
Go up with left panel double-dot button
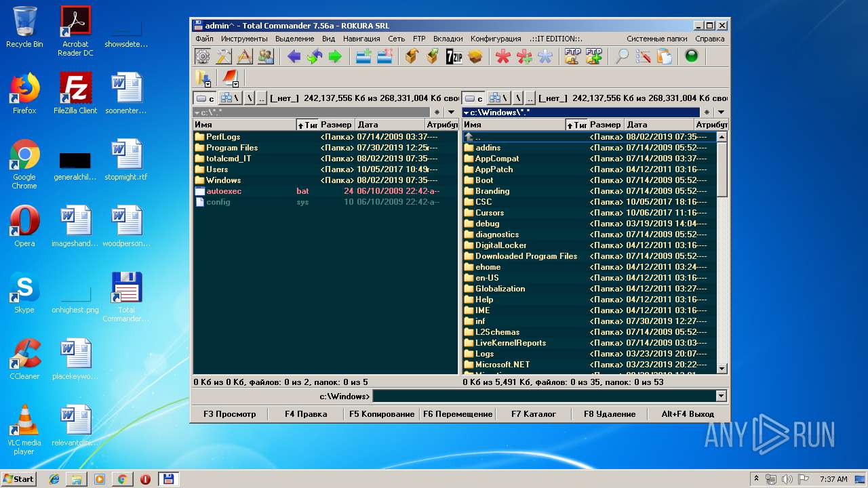coord(262,98)
